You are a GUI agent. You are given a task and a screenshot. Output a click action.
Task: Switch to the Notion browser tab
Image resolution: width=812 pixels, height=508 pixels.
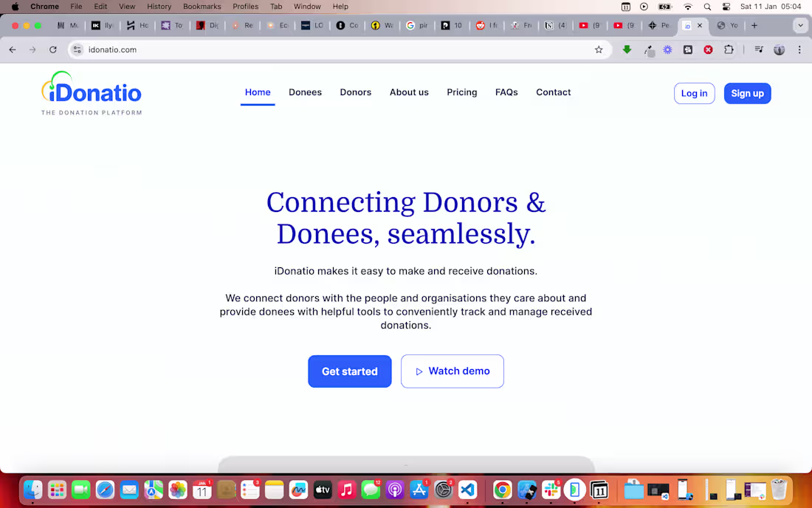coord(556,25)
